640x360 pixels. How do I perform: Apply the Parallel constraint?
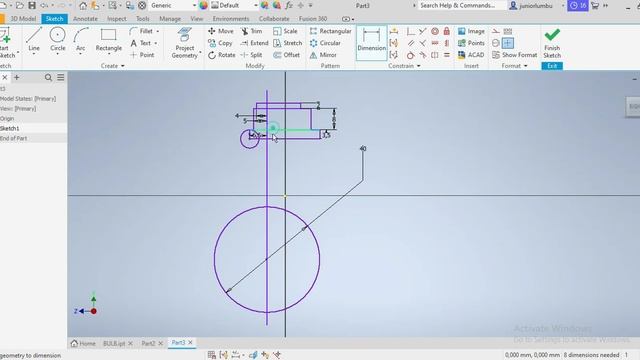click(x=411, y=43)
